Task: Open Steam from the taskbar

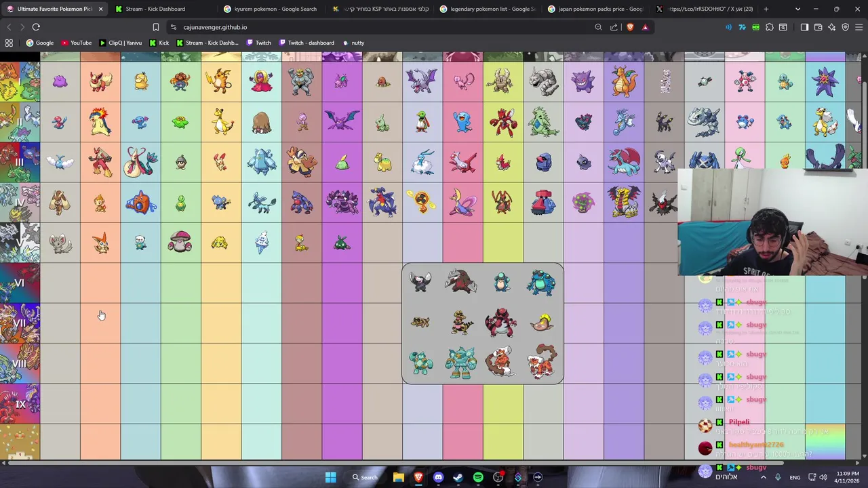Action: [458, 477]
